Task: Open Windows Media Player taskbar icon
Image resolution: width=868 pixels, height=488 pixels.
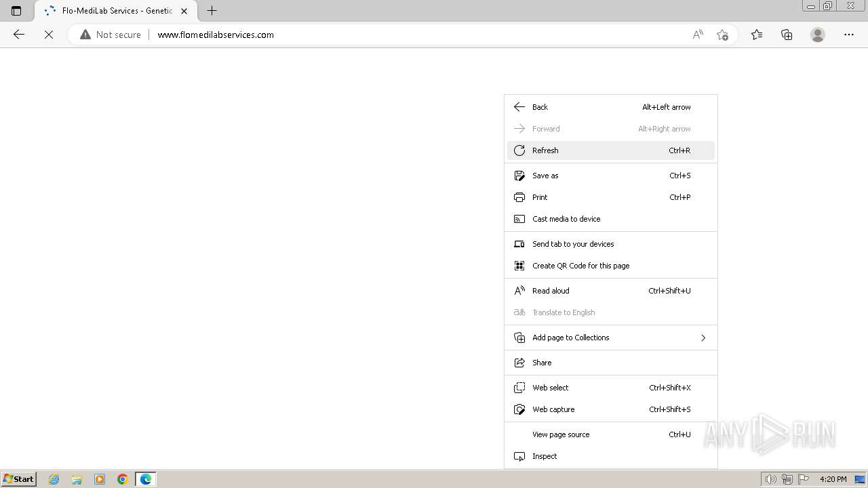Action: coord(100,479)
